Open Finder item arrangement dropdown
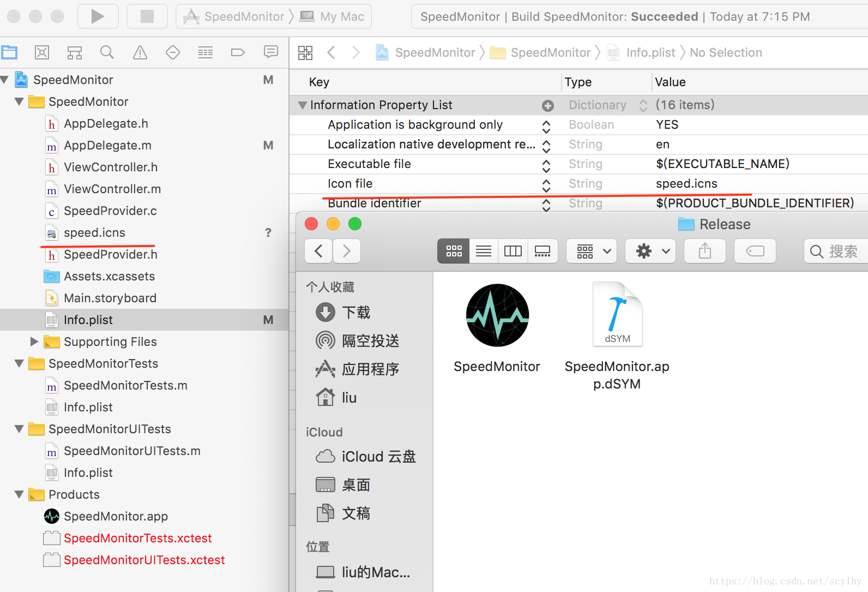The image size is (868, 592). pyautogui.click(x=592, y=251)
